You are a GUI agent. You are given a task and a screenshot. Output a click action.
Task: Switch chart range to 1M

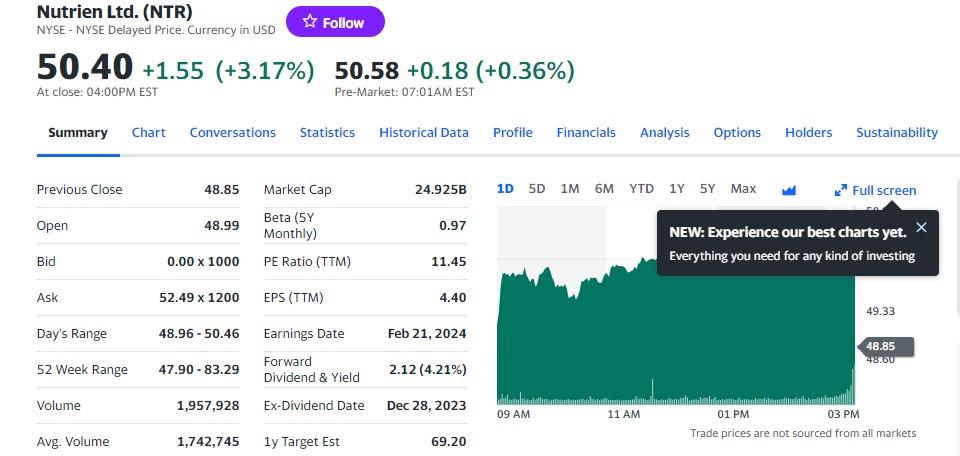pyautogui.click(x=570, y=189)
